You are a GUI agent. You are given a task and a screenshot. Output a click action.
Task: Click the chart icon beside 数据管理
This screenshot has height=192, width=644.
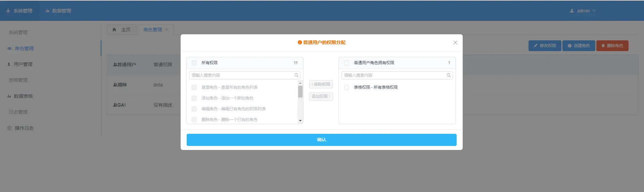47,11
